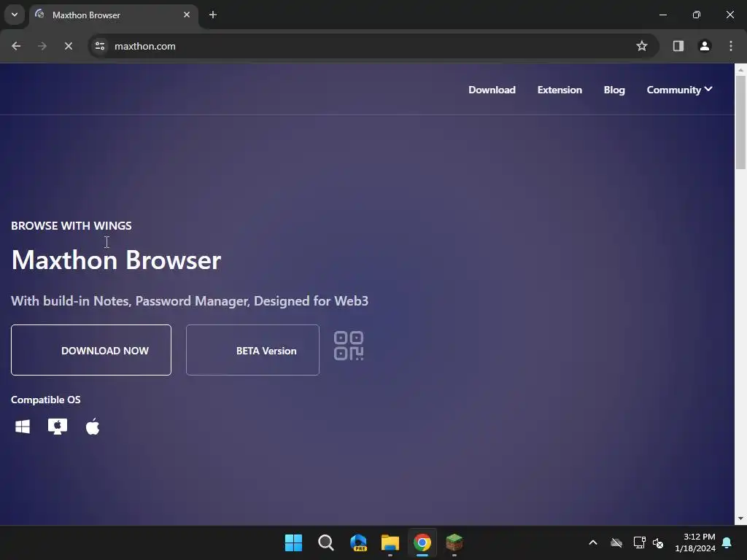View site information icon in address bar

(100, 46)
